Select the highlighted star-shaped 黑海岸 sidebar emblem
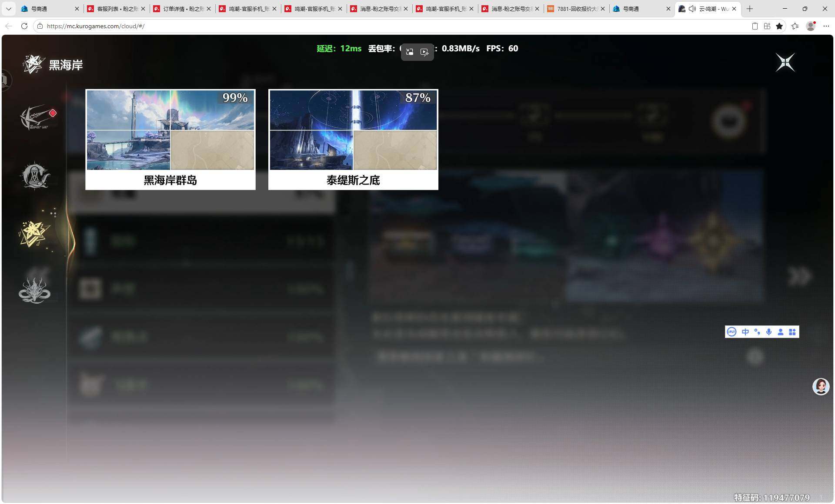This screenshot has width=835, height=504. 35,234
